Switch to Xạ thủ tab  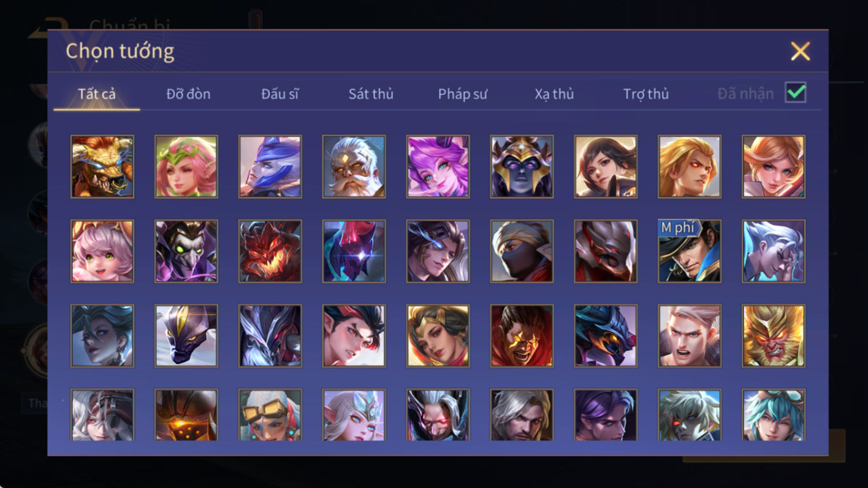click(554, 94)
